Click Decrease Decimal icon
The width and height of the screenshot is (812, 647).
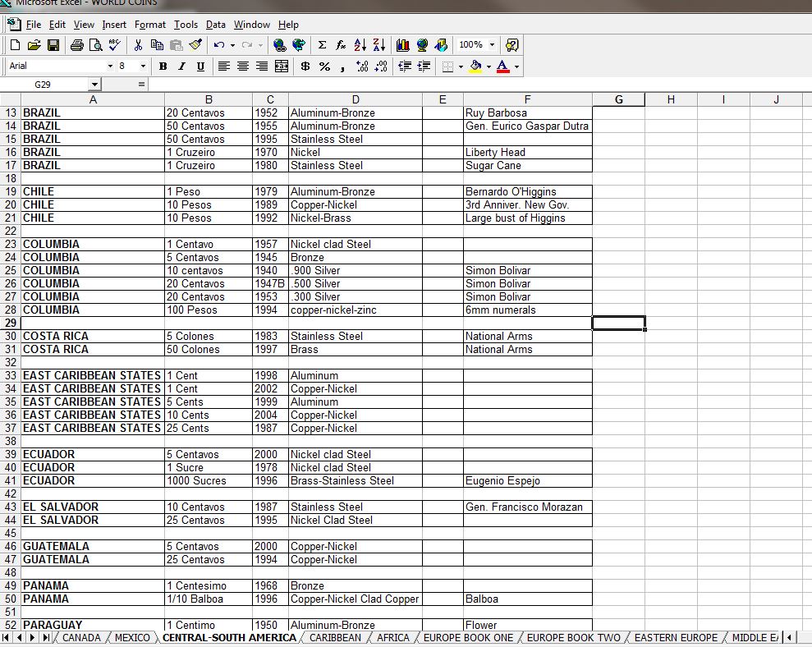click(x=381, y=67)
